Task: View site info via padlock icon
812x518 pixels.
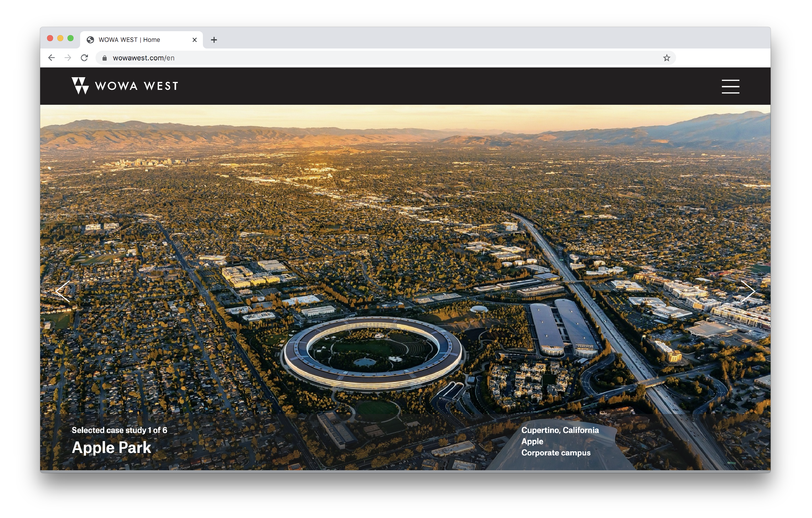Action: click(104, 58)
